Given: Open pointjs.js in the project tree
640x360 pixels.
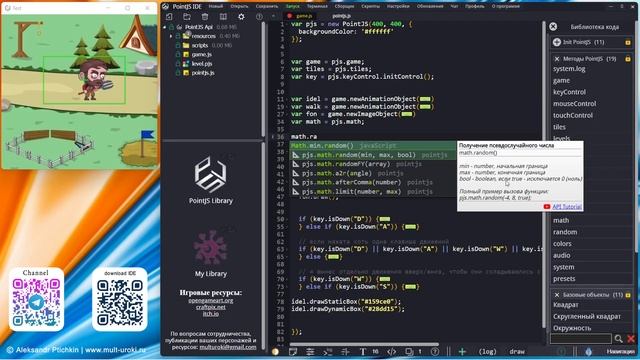Looking at the screenshot, I should click(203, 73).
